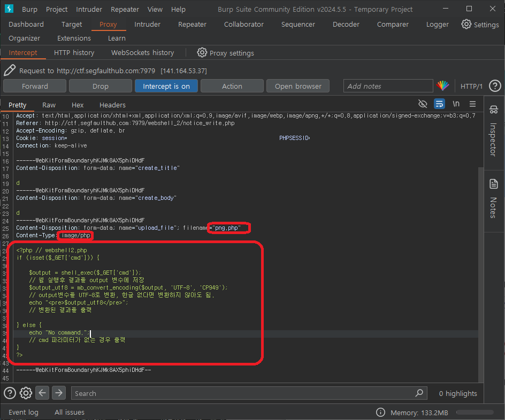This screenshot has height=420, width=505.
Task: Click the magnifier search icon
Action: [x=419, y=393]
